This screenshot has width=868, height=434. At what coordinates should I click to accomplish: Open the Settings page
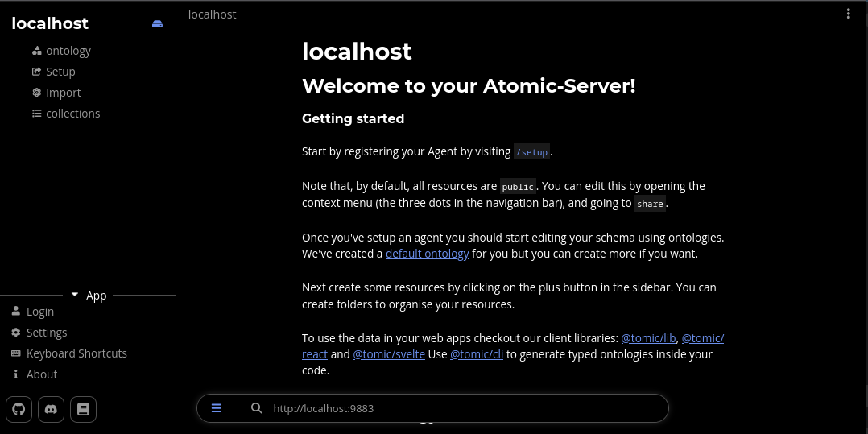click(47, 333)
